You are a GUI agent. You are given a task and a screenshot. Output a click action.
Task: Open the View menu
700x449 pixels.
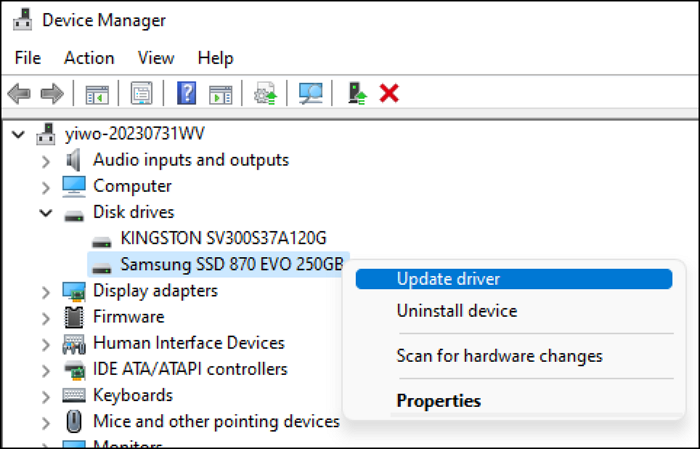[x=156, y=58]
